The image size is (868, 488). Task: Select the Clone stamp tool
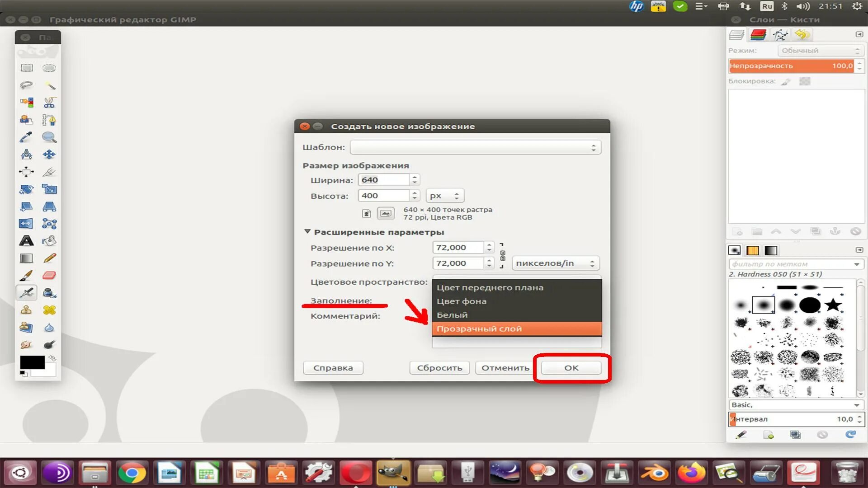click(x=27, y=310)
